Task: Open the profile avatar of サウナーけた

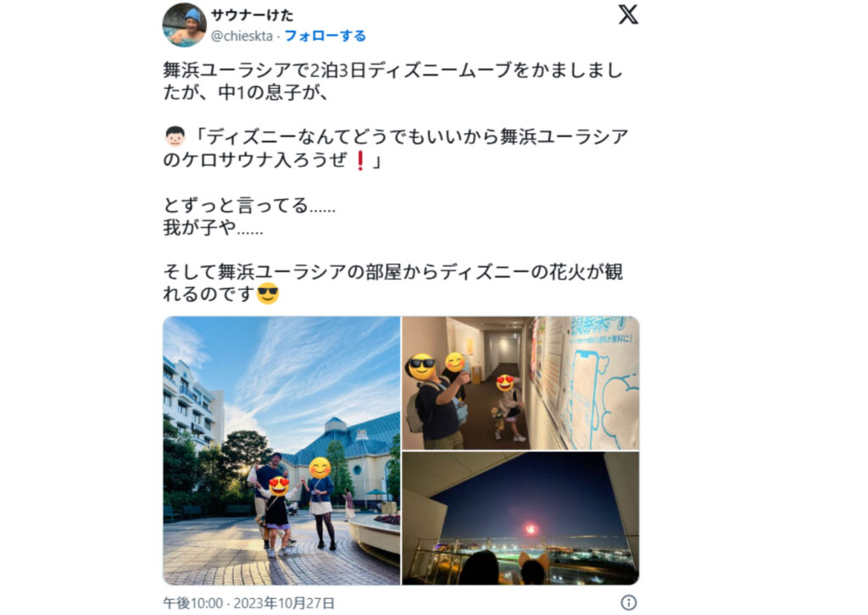Action: pyautogui.click(x=184, y=25)
